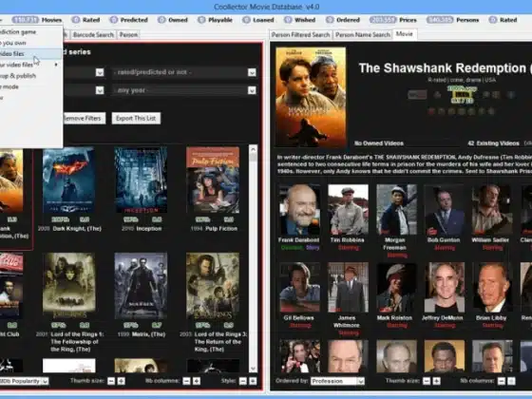Select the Dark Knight movie poster
532x399 pixels.
(68, 180)
